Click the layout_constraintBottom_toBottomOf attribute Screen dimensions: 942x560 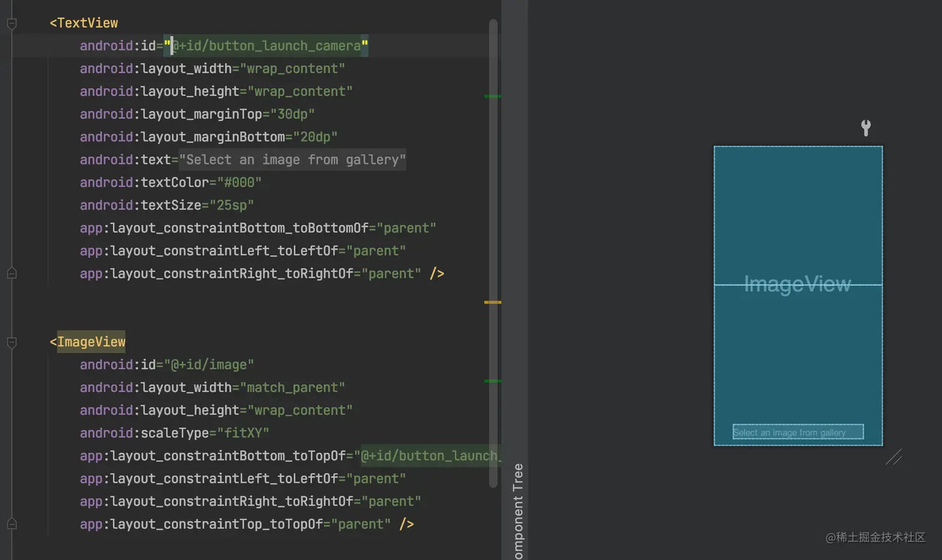click(x=224, y=229)
